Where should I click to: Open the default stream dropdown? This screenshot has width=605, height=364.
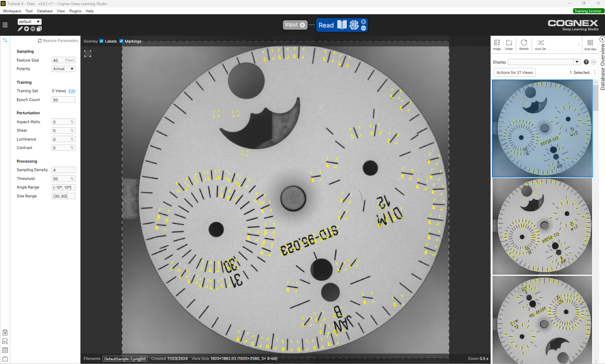click(x=30, y=22)
